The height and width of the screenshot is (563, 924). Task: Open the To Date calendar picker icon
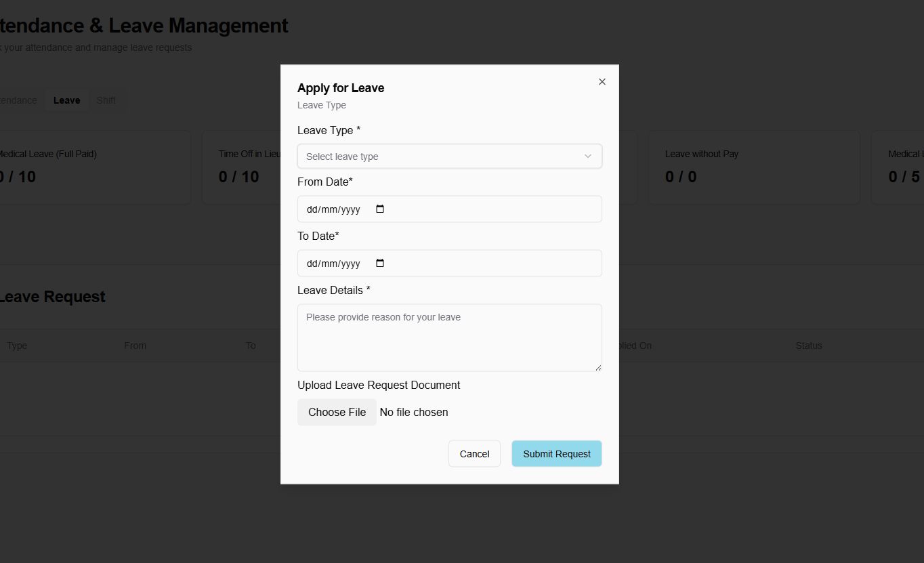point(379,263)
